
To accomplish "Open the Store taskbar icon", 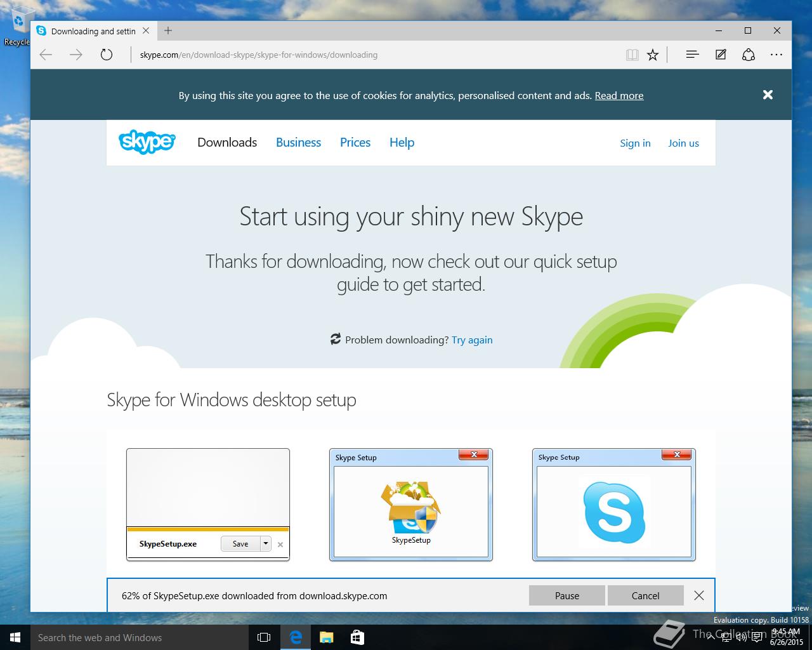I will coord(357,637).
